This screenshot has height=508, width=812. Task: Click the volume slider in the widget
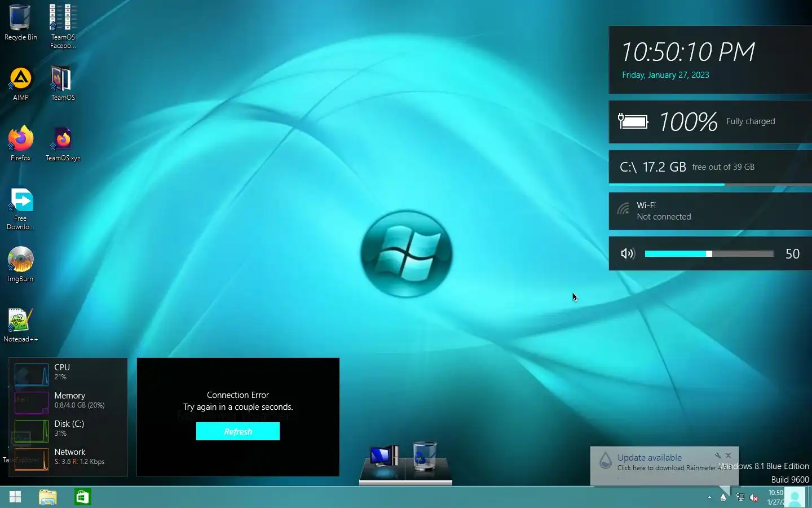(x=709, y=254)
